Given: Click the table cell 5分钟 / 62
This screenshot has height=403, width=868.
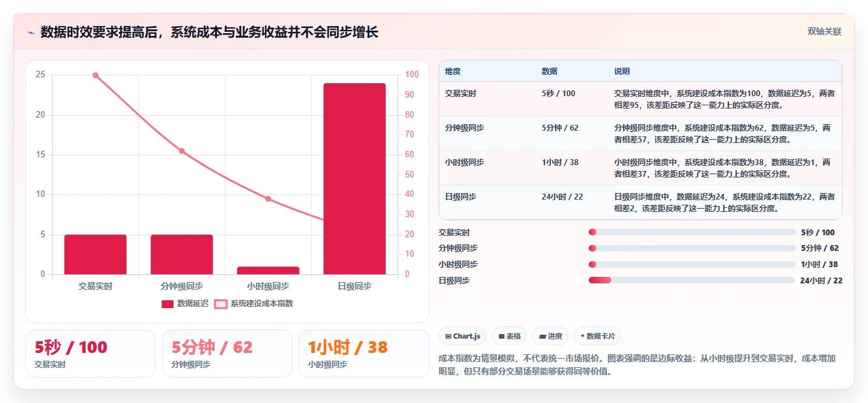Looking at the screenshot, I should (x=560, y=128).
